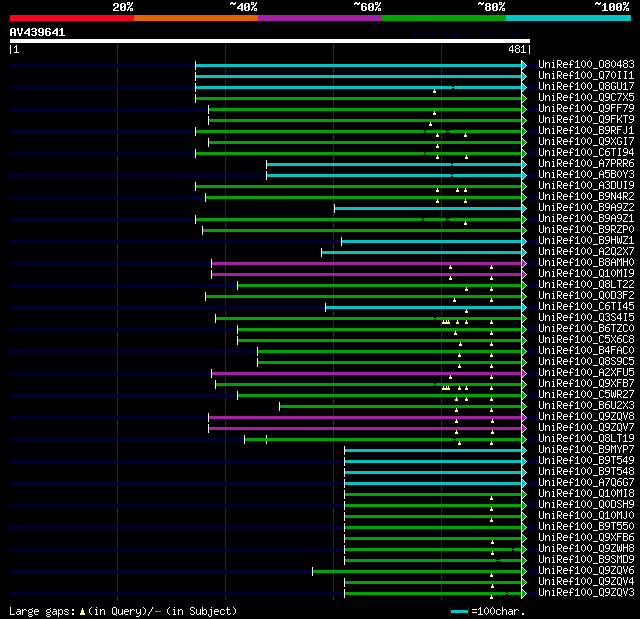Select the UniRef100_B9T548 label
The image size is (640, 619).
[x=586, y=472]
